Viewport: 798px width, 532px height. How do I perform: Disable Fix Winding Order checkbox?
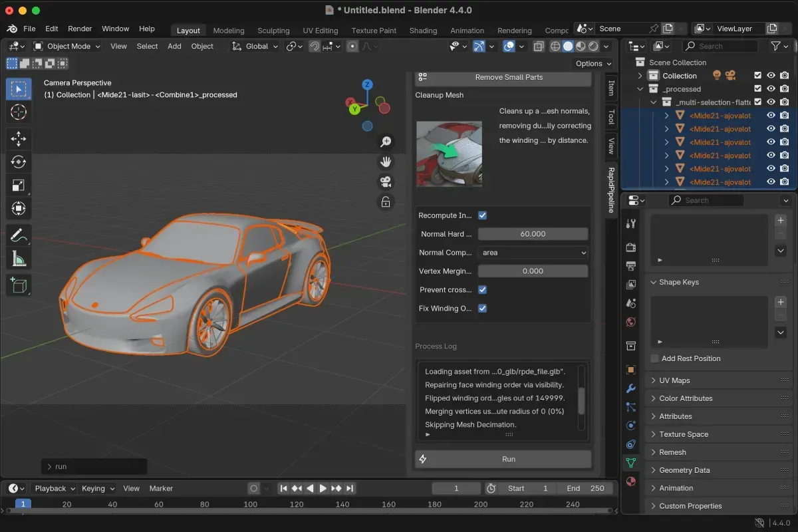click(483, 309)
